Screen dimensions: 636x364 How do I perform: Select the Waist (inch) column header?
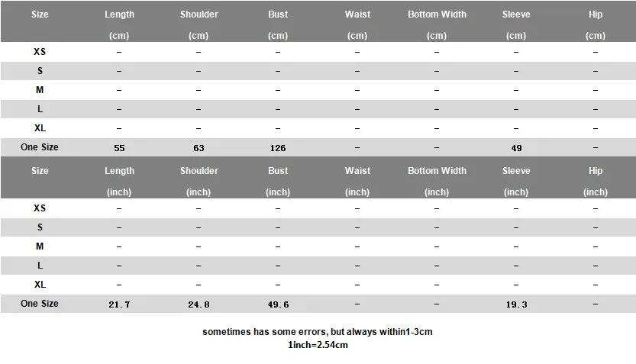click(357, 181)
